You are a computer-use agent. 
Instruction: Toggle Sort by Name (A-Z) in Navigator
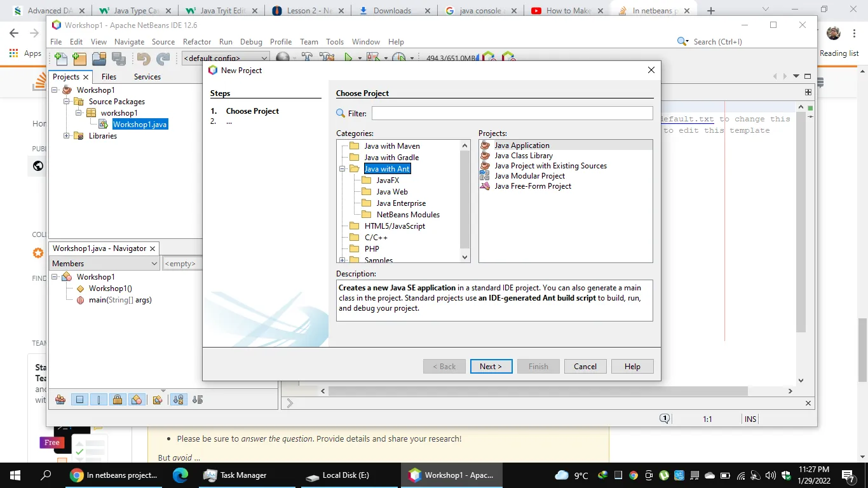[x=178, y=400]
